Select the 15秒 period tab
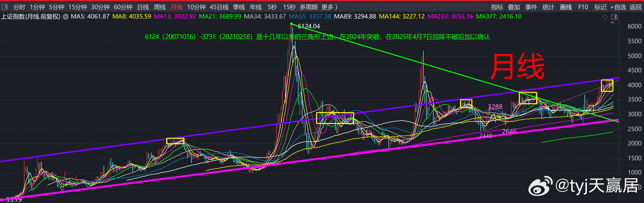This screenshot has height=203, width=644. [x=289, y=7]
